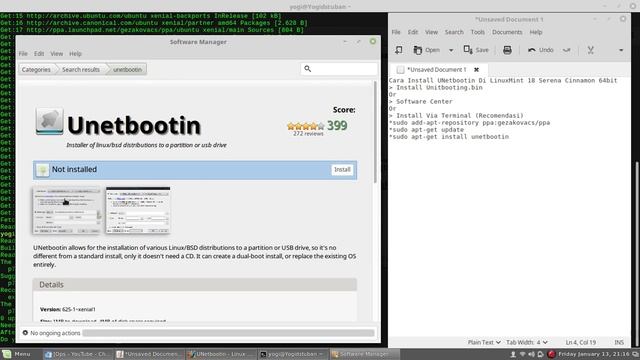Open Software Manager File menu
The width and height of the screenshot is (640, 360).
coord(23,53)
